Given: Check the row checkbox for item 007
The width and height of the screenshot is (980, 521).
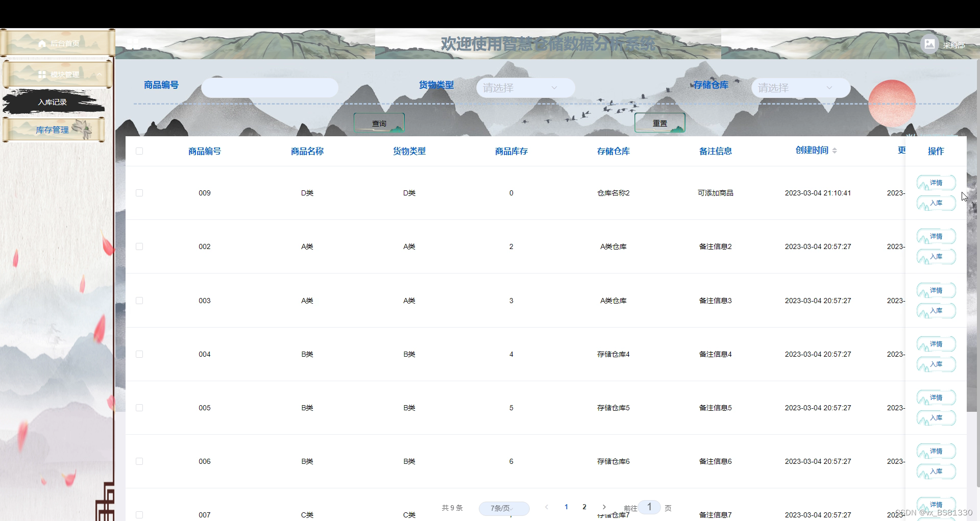Looking at the screenshot, I should [x=139, y=515].
